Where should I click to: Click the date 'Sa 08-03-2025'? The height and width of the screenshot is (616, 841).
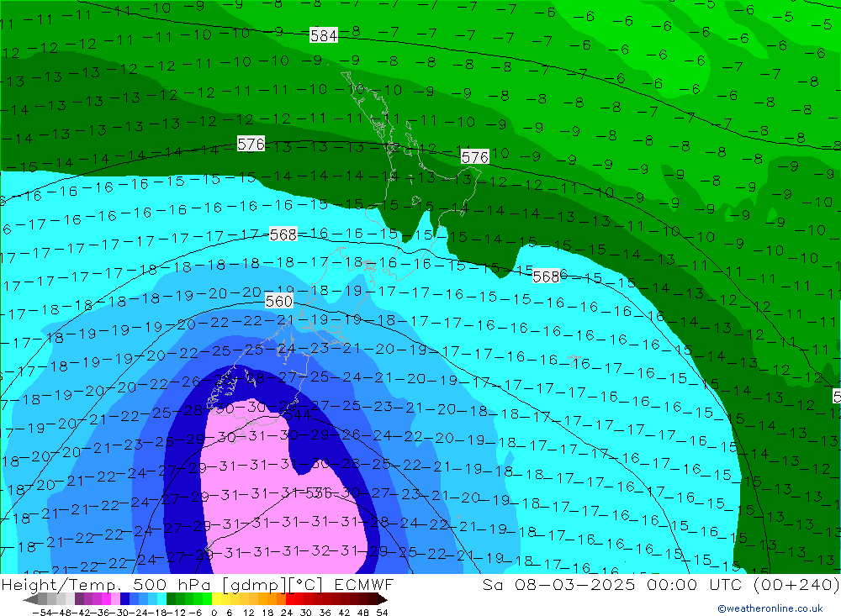559,584
